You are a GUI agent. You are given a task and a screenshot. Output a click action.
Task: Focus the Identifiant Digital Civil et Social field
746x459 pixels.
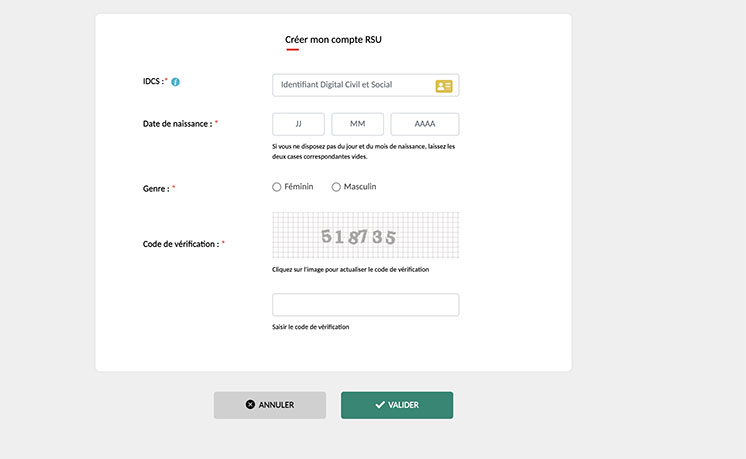[x=365, y=85]
